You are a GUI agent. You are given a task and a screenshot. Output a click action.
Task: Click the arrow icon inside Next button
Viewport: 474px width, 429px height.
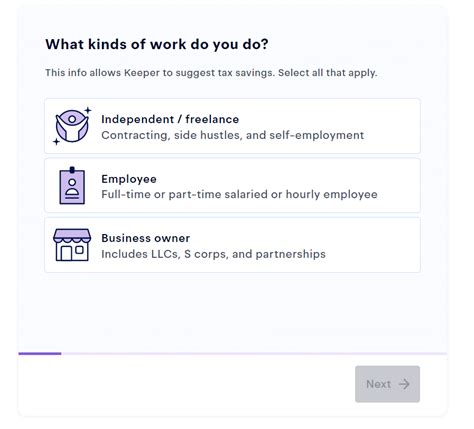tap(404, 384)
